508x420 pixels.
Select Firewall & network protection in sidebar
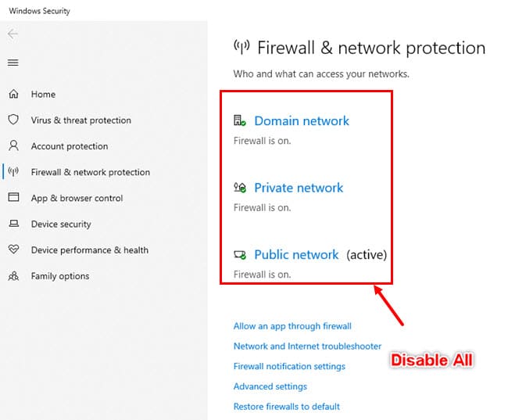[x=91, y=172]
